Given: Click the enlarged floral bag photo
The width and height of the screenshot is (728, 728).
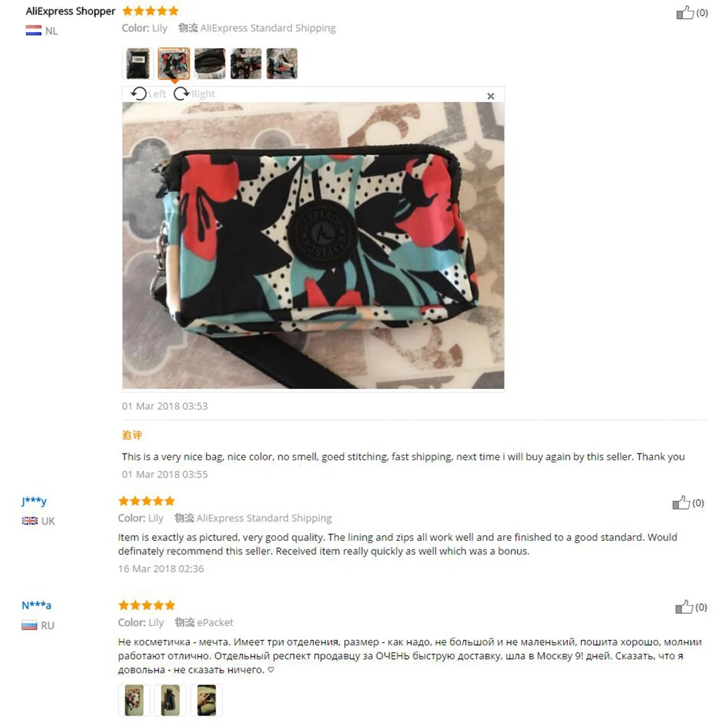Looking at the screenshot, I should pos(313,245).
